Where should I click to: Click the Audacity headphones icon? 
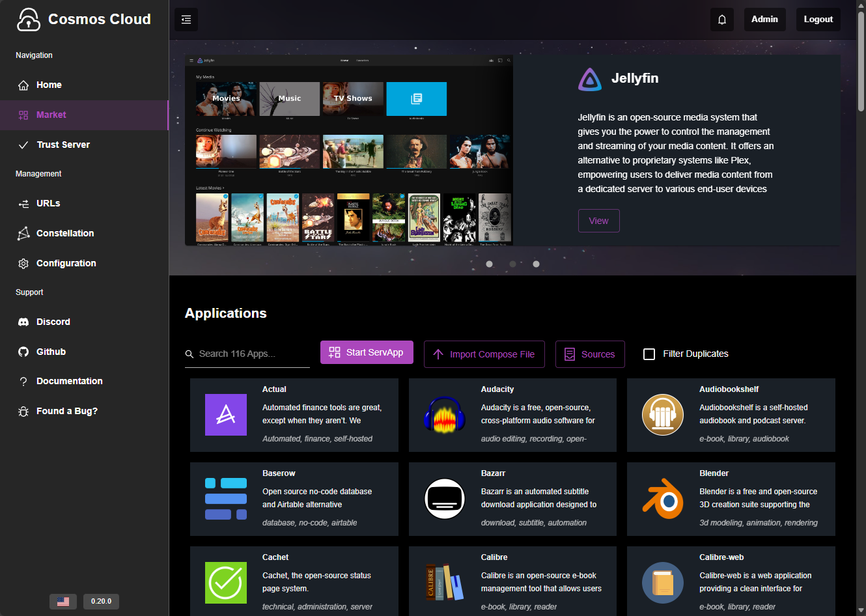point(445,415)
